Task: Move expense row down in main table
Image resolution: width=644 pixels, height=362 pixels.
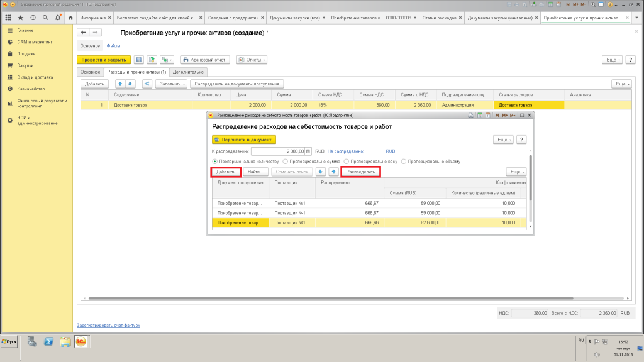Action: [130, 84]
